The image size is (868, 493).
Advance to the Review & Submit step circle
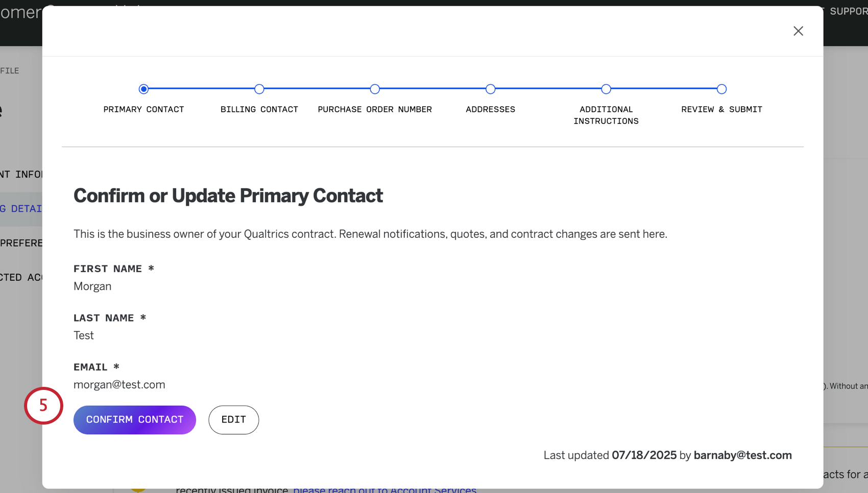pyautogui.click(x=721, y=89)
